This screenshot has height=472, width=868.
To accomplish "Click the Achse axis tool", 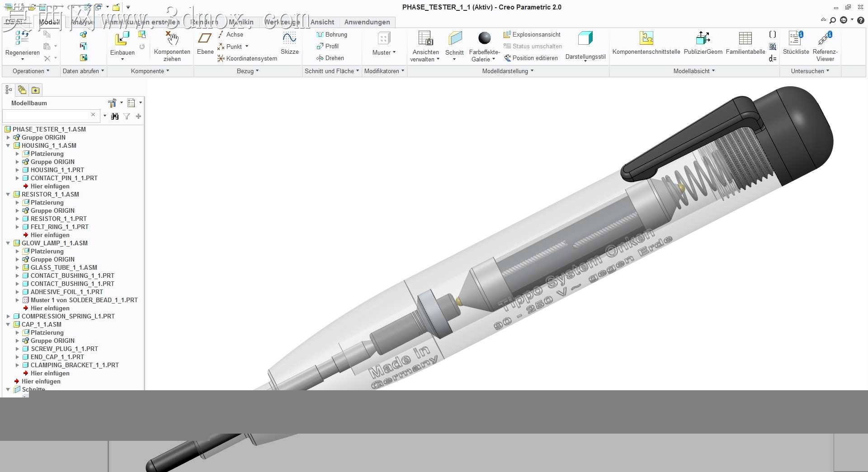I will click(230, 34).
